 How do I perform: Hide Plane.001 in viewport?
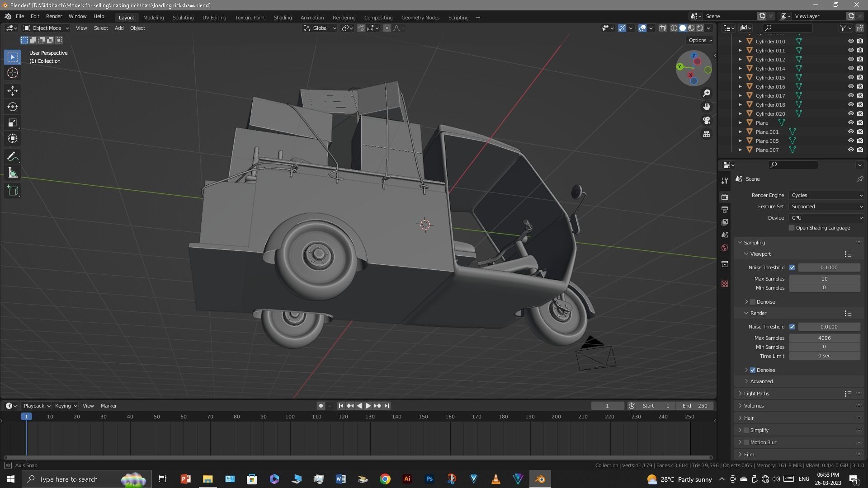coord(850,131)
